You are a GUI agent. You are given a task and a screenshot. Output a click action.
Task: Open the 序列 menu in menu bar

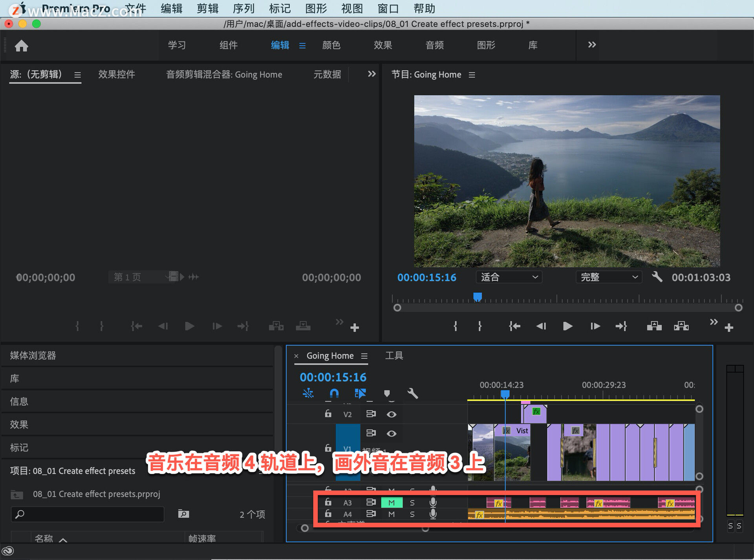(243, 8)
